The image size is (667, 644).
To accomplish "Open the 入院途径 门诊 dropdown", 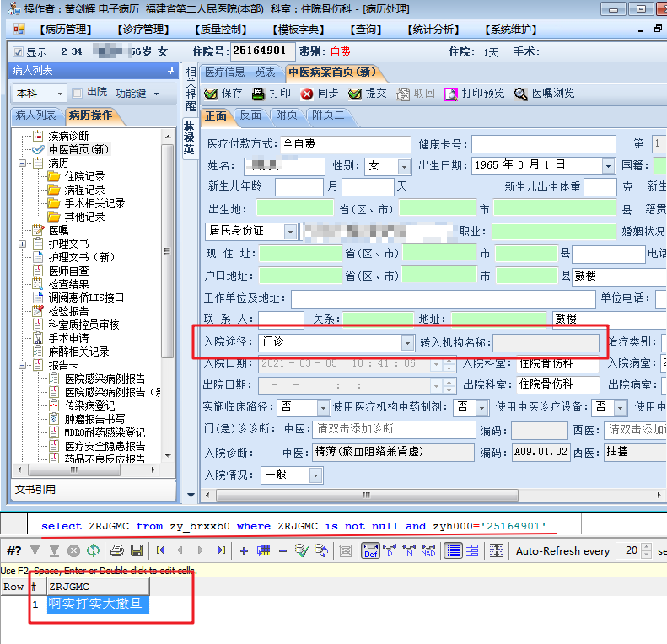I will coord(407,342).
